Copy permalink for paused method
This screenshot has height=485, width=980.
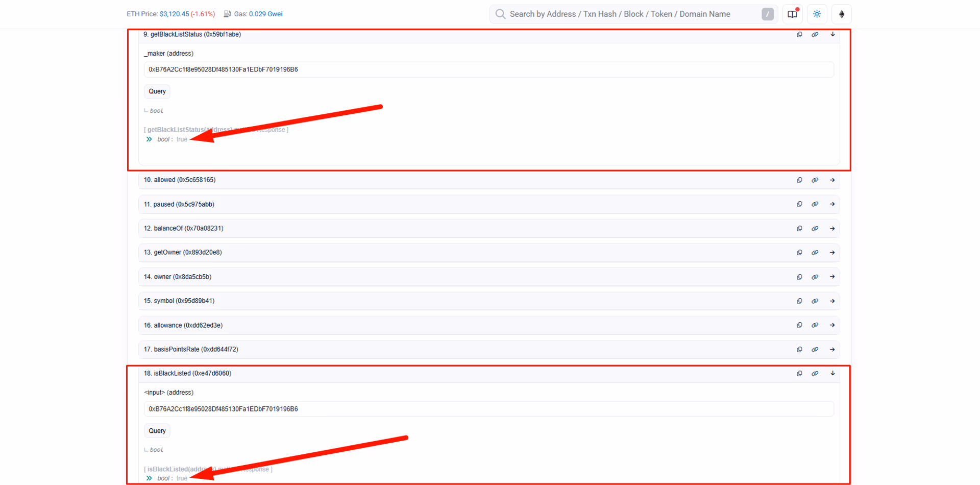(815, 204)
